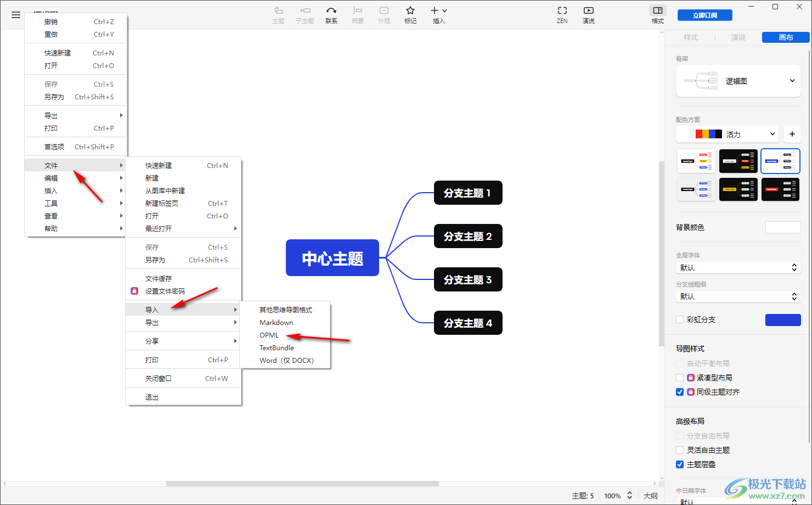Expand 最近打开 recent files submenu
Image resolution: width=812 pixels, height=505 pixels.
click(184, 228)
